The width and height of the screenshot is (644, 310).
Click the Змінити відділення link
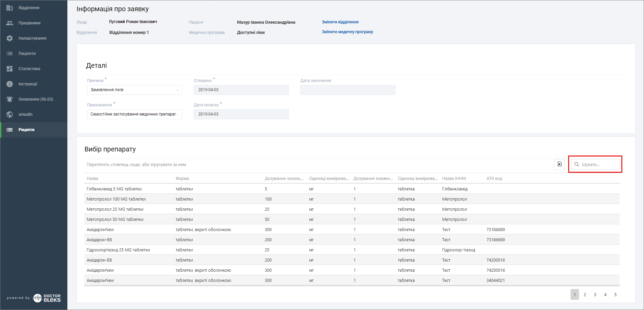tap(340, 22)
